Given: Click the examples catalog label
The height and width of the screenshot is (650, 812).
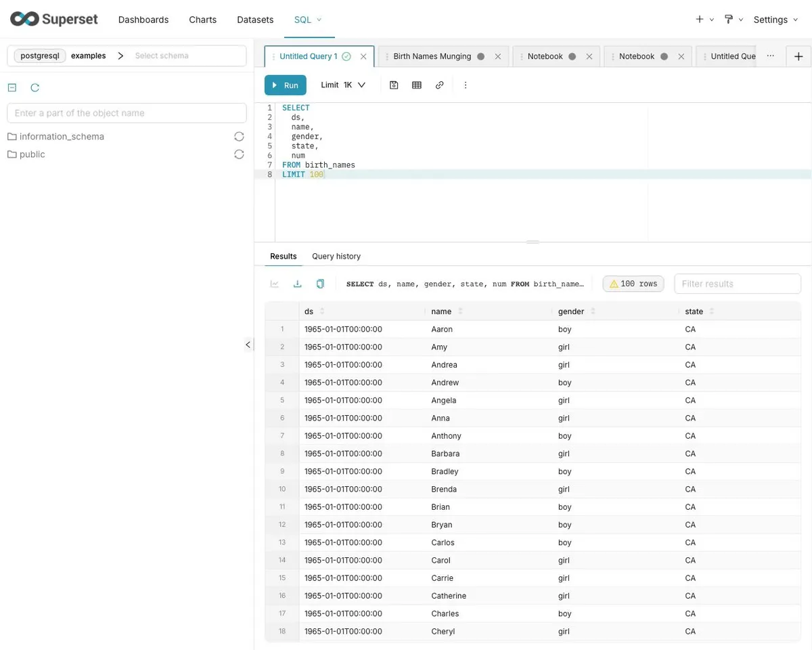Looking at the screenshot, I should tap(89, 56).
